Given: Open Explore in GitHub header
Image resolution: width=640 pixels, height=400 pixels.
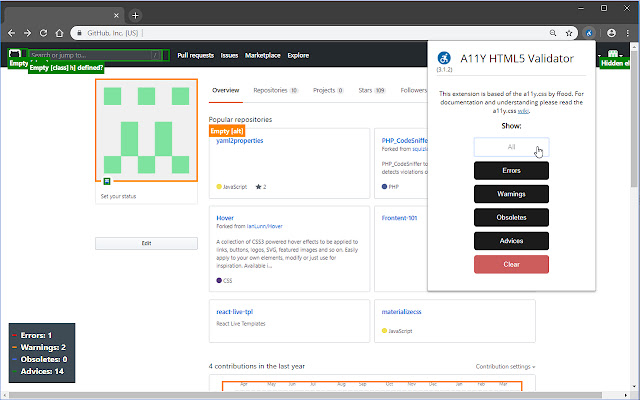Looking at the screenshot, I should click(x=298, y=56).
